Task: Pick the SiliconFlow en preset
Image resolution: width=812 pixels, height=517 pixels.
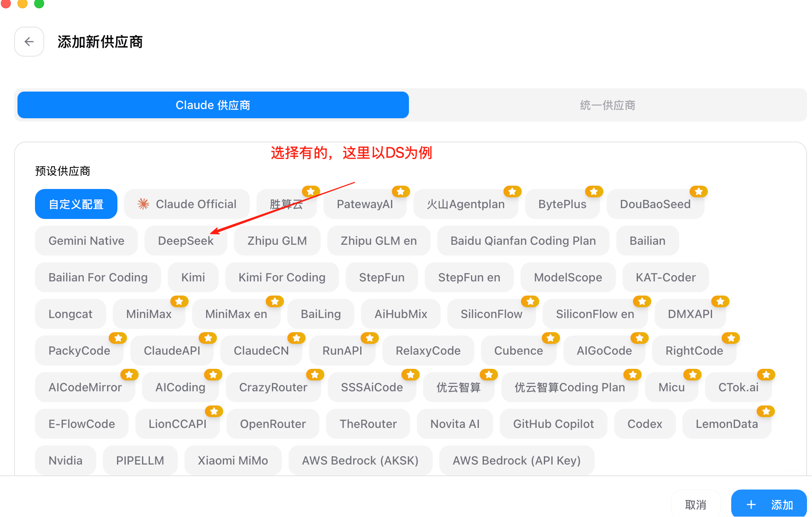Action: point(595,314)
